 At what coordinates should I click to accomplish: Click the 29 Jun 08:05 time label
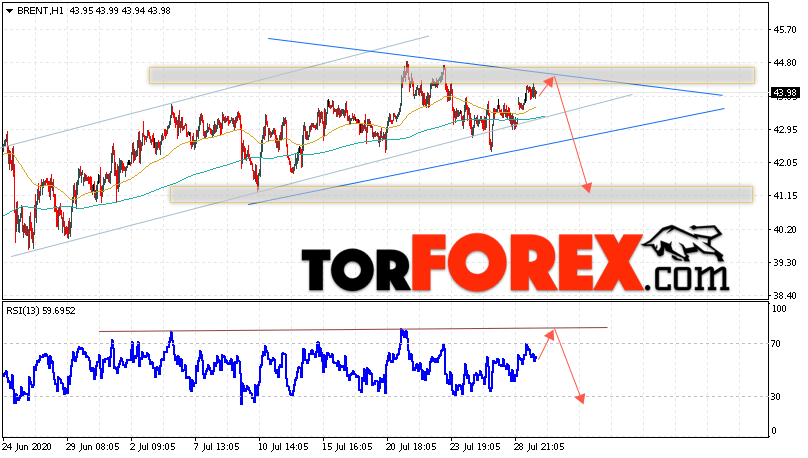pos(93,447)
